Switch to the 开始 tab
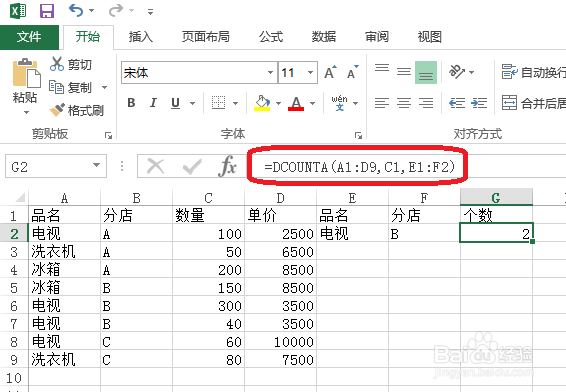The height and width of the screenshot is (392, 566). [88, 37]
